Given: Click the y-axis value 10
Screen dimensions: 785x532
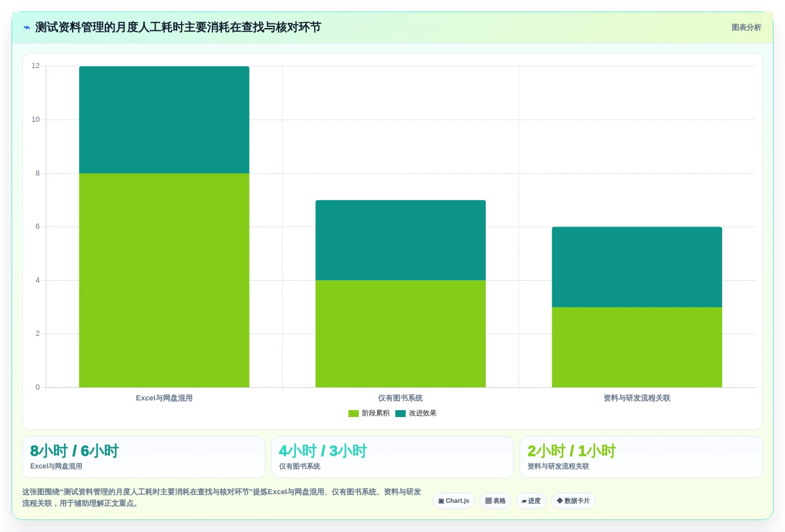Looking at the screenshot, I should 35,120.
